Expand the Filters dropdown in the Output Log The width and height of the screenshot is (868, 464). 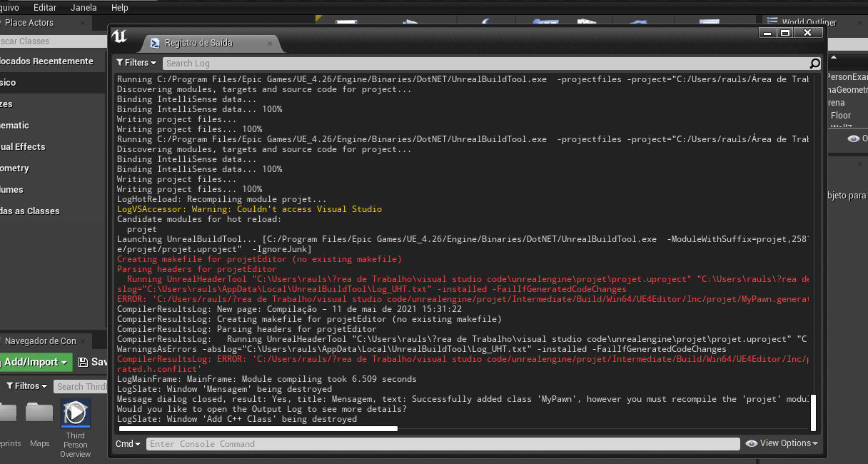pyautogui.click(x=136, y=63)
